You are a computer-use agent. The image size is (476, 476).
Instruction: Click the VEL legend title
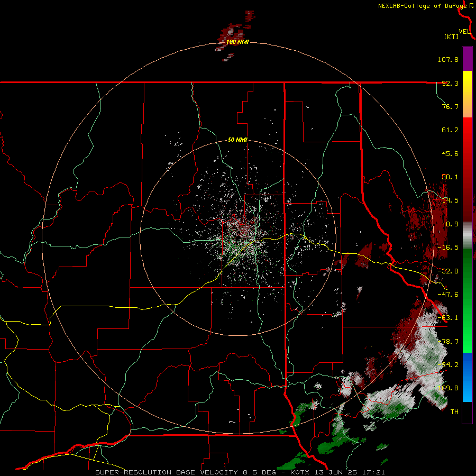[x=464, y=32]
